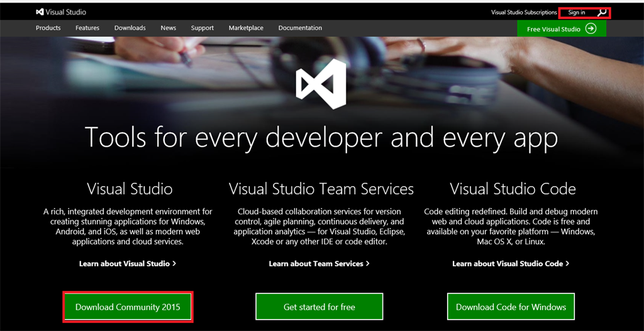This screenshot has height=331, width=644.
Task: Click the Visual Studio logo in header
Action: (x=61, y=12)
